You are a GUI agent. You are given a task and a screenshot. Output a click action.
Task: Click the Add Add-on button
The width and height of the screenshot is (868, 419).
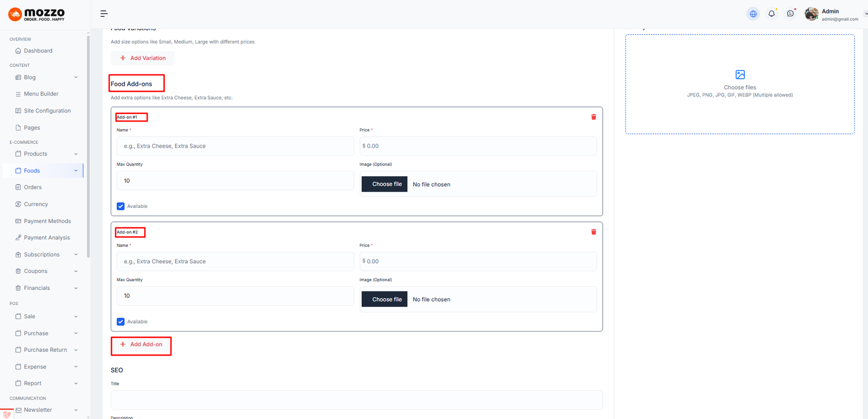(141, 345)
